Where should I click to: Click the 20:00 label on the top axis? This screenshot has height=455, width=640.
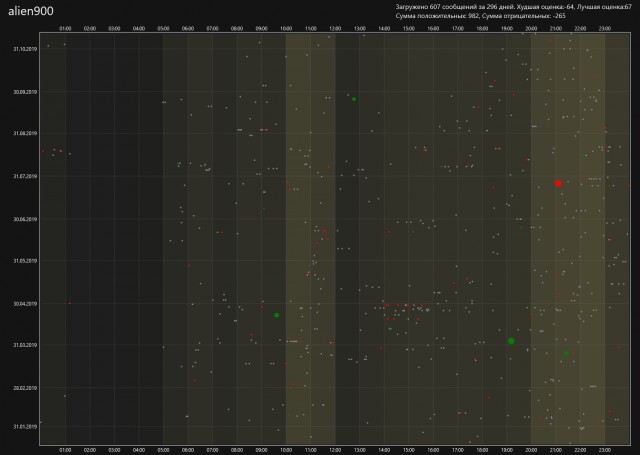[x=531, y=29]
